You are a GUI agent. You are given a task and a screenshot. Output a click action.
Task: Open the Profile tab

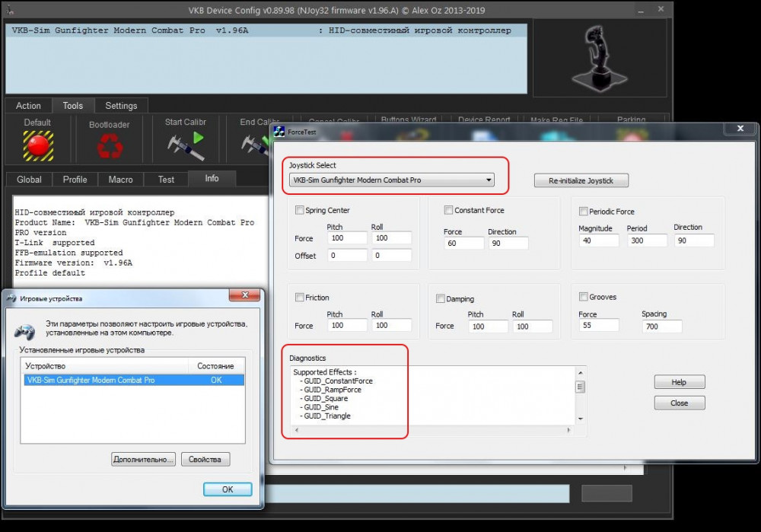[75, 180]
